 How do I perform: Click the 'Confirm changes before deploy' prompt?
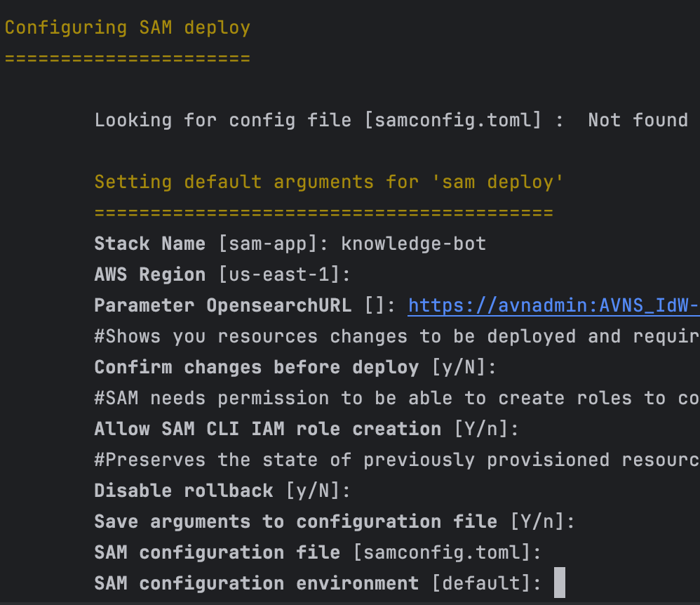295,367
